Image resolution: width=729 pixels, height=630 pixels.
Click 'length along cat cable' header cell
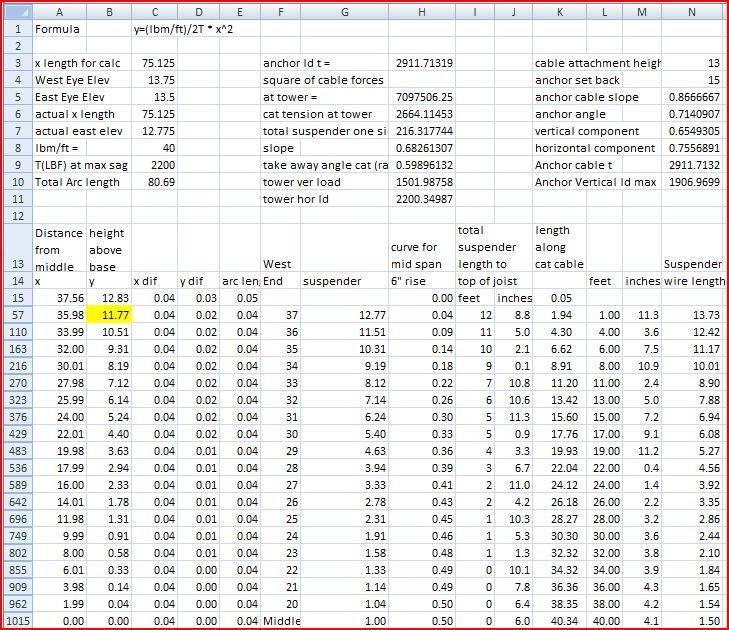[x=560, y=249]
